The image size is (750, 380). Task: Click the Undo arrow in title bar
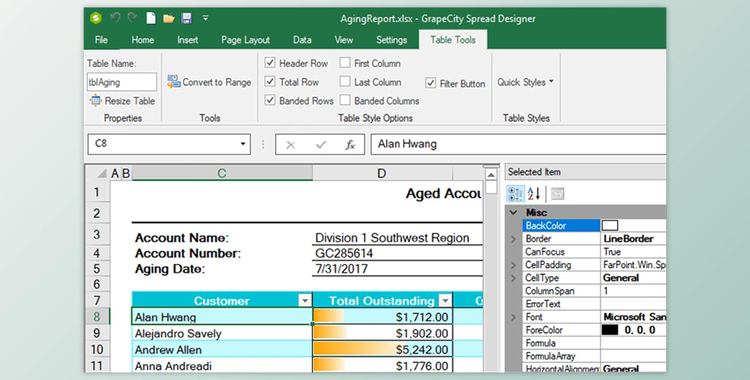(115, 18)
